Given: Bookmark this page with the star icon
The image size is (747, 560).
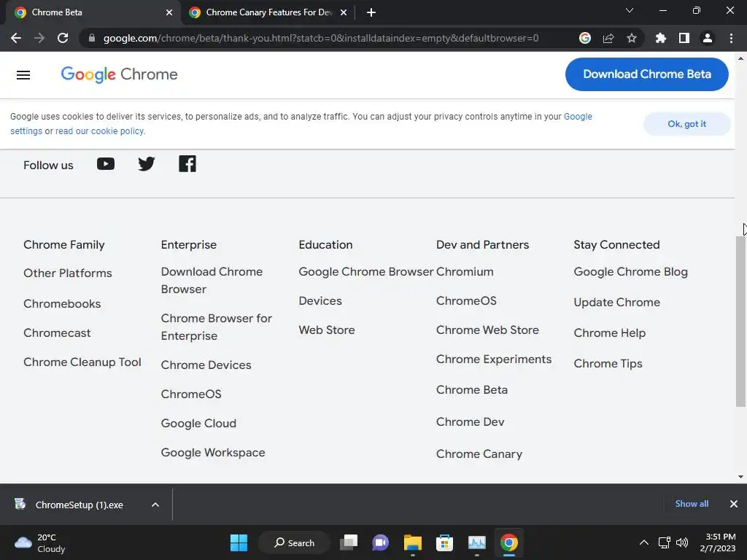Looking at the screenshot, I should pyautogui.click(x=632, y=38).
